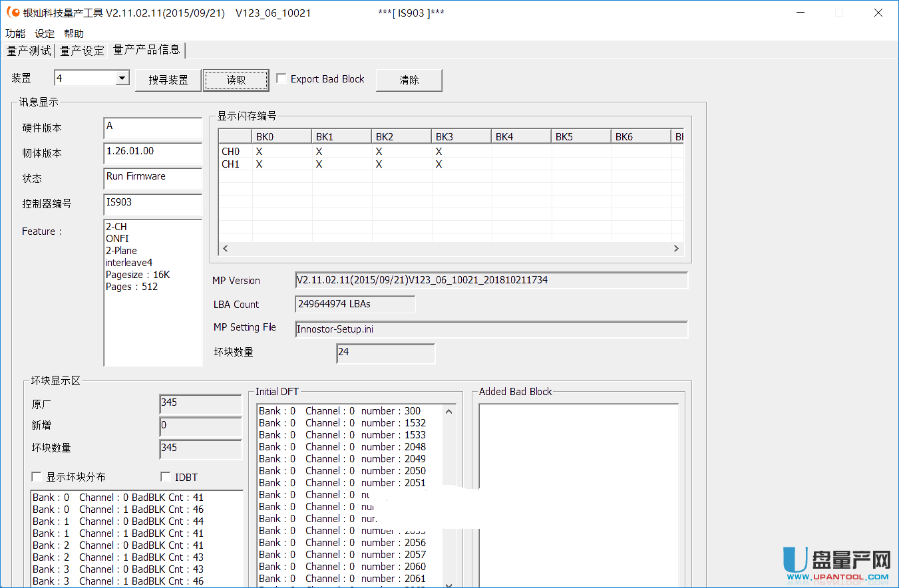Minimize the window
Screen dimensions: 899x588
coord(799,13)
